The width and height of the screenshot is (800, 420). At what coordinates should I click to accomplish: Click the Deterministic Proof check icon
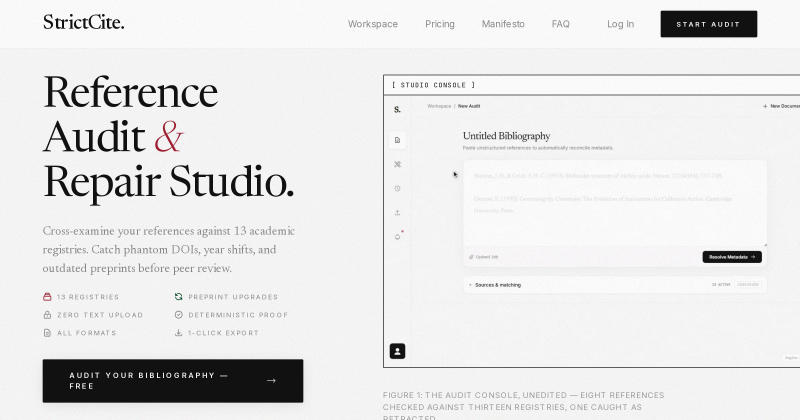[179, 315]
